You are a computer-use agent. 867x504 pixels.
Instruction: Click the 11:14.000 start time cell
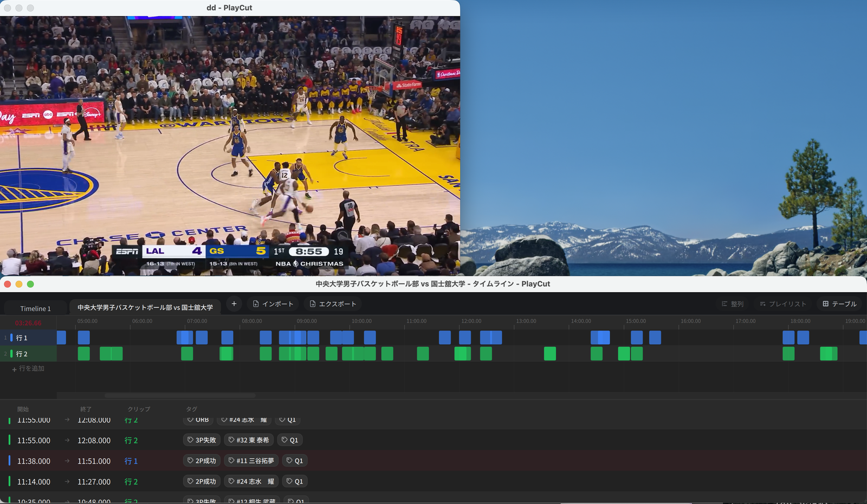34,482
